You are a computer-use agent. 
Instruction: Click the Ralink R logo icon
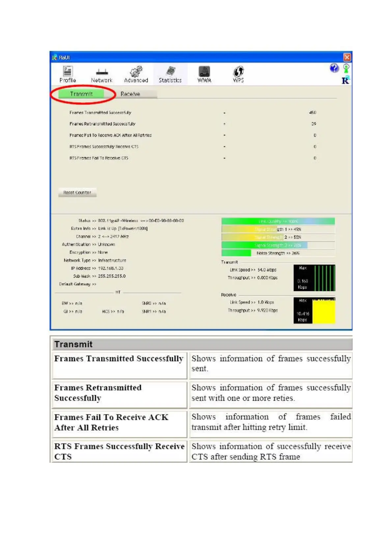[346, 80]
